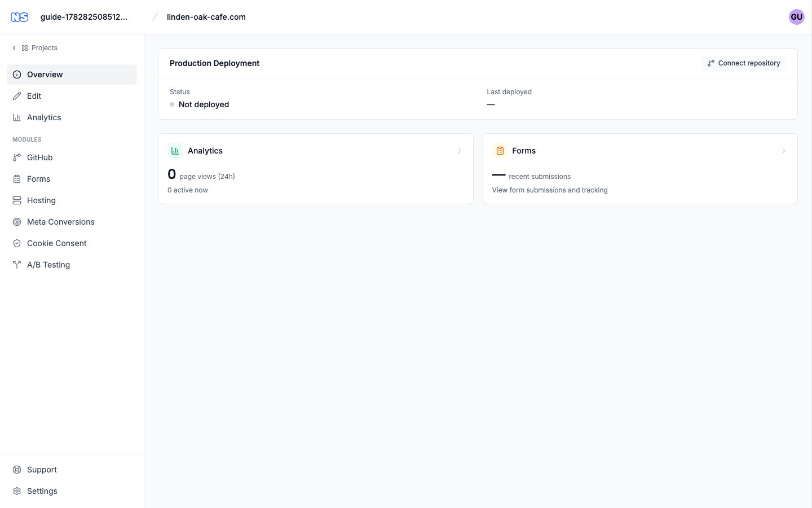812x508 pixels.
Task: Click the Production Deployment heading
Action: point(214,63)
